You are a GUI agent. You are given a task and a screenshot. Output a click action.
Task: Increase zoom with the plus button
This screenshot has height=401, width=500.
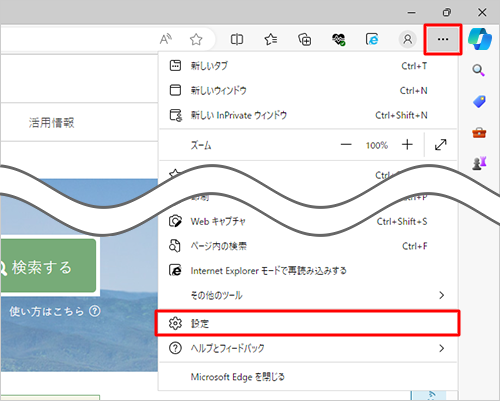point(407,145)
